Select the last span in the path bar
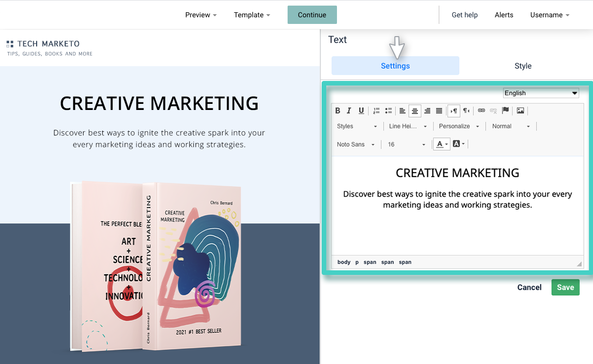The image size is (593, 364). coord(405,262)
